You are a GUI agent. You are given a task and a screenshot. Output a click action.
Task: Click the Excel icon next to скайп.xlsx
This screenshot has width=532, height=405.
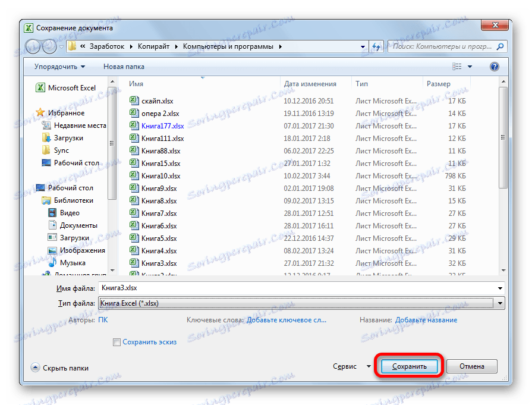[x=134, y=101]
